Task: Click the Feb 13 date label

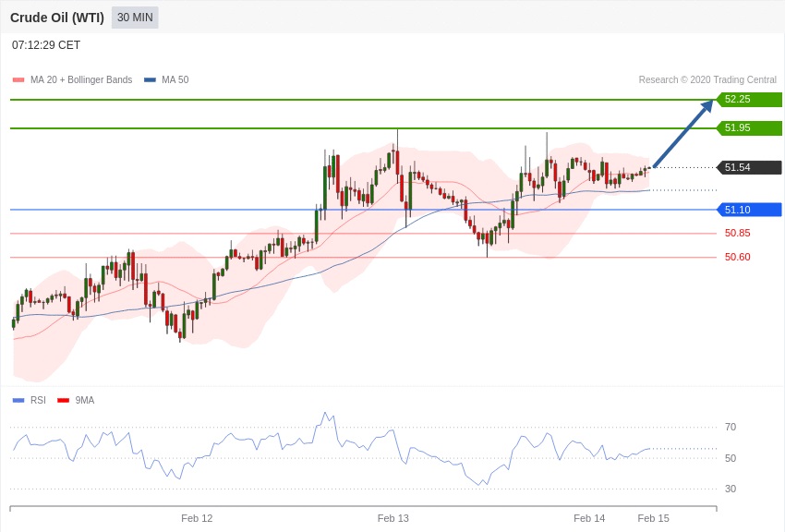Action: tap(393, 518)
